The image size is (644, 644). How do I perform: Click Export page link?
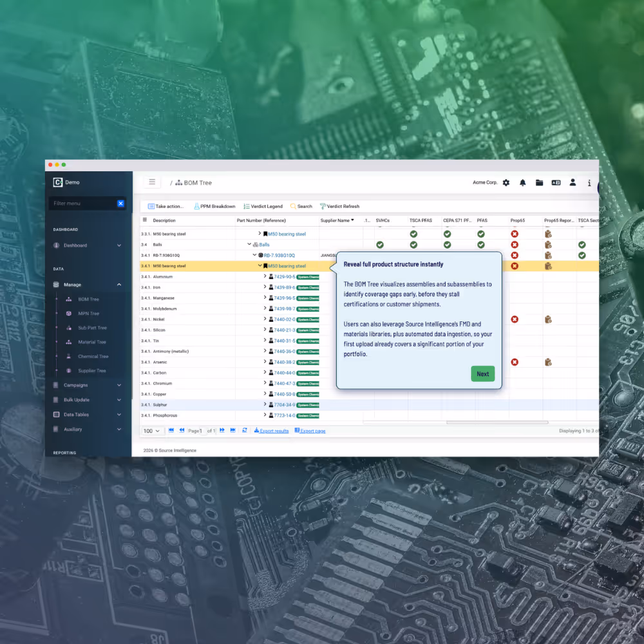tap(310, 431)
